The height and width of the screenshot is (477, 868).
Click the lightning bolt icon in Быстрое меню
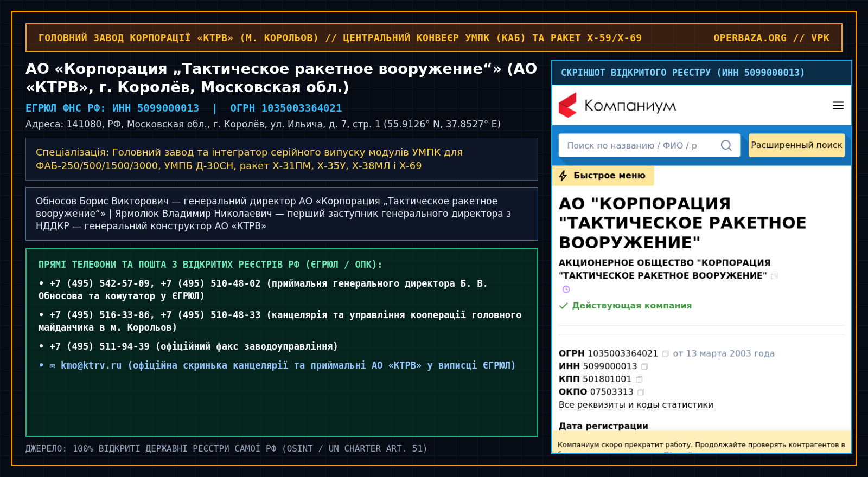pyautogui.click(x=563, y=176)
